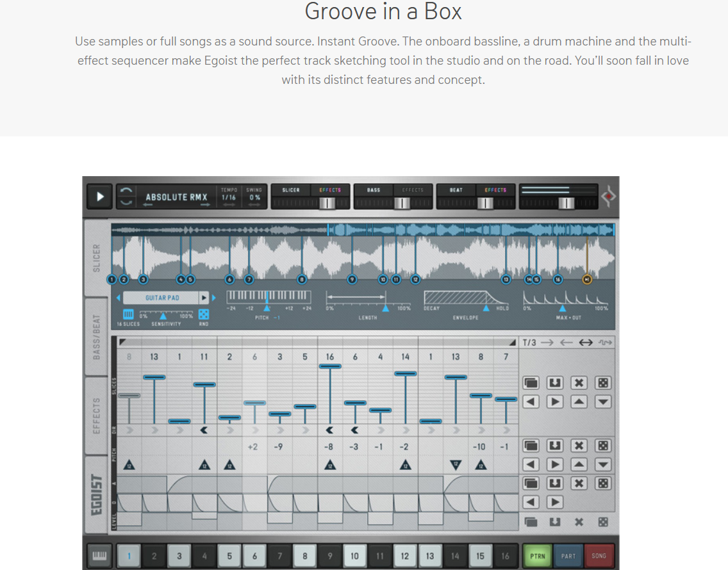Shift pitch row left with left arrow
The image size is (728, 570).
point(531,464)
